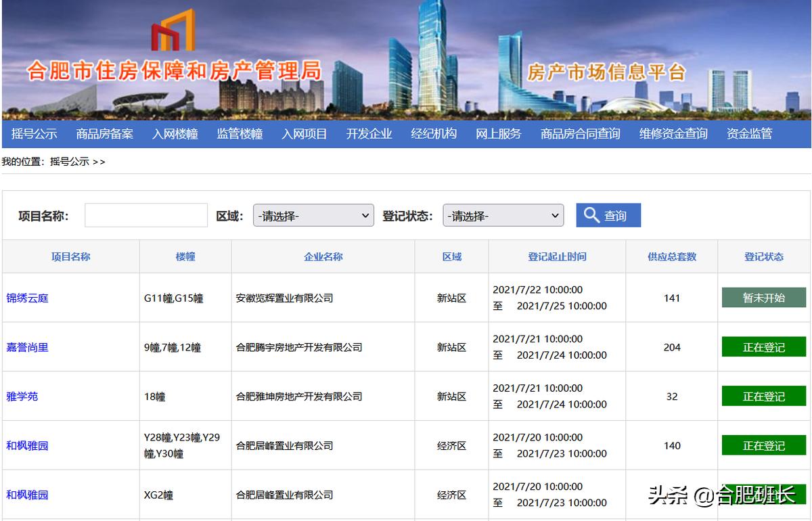This screenshot has height=521, width=812.
Task: Click the search magnifier icon in 查询 button
Action: tap(592, 215)
